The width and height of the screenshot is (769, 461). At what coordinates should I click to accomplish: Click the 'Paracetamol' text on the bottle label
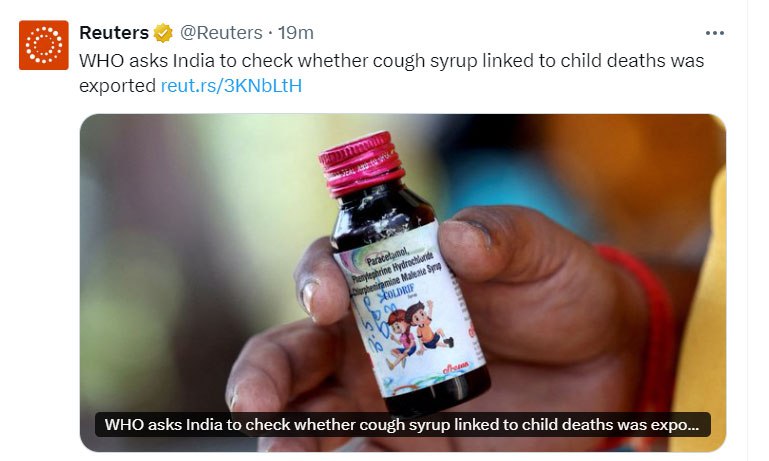coord(387,256)
